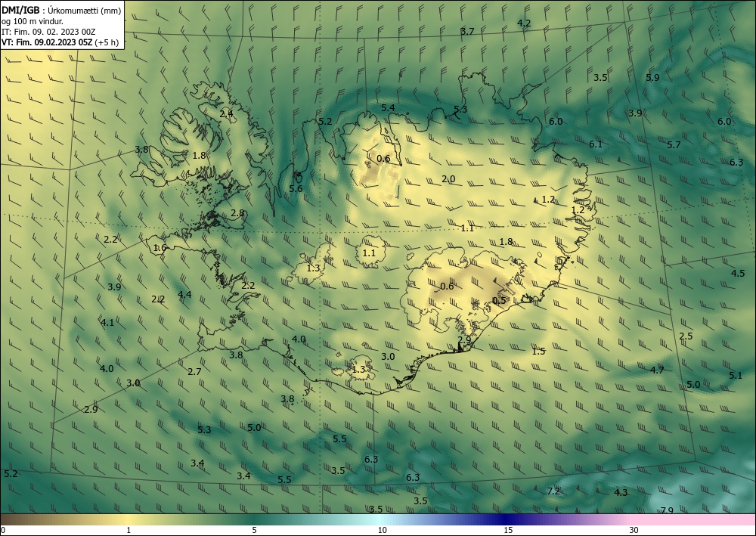
Task: Click the colour scale's '0' tick label
Action: coord(3,530)
